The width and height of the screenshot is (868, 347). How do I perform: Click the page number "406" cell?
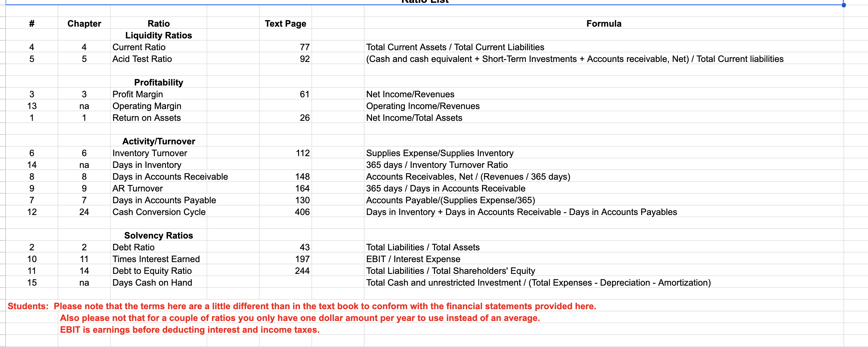click(302, 212)
